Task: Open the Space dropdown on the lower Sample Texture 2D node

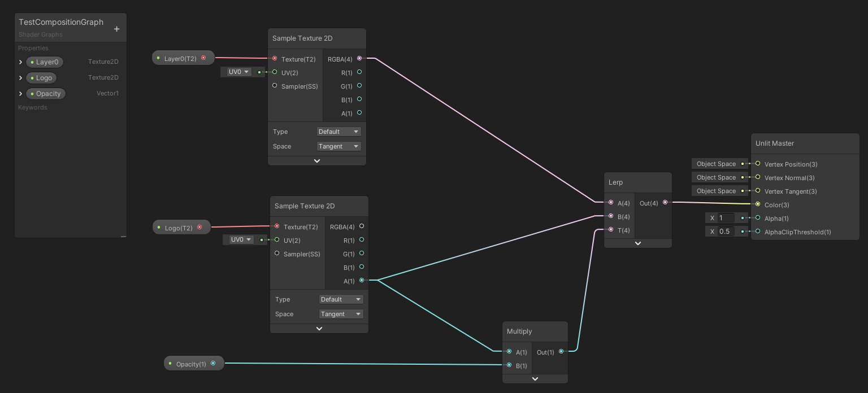Action: (341, 314)
